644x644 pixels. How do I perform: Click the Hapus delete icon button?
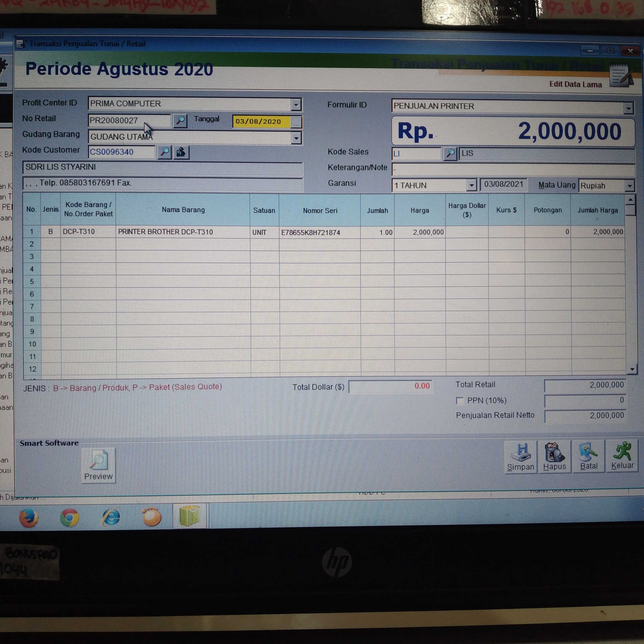(x=555, y=456)
